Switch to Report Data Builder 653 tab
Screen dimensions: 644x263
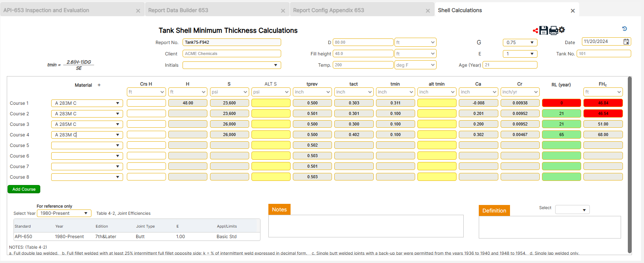[x=178, y=11]
